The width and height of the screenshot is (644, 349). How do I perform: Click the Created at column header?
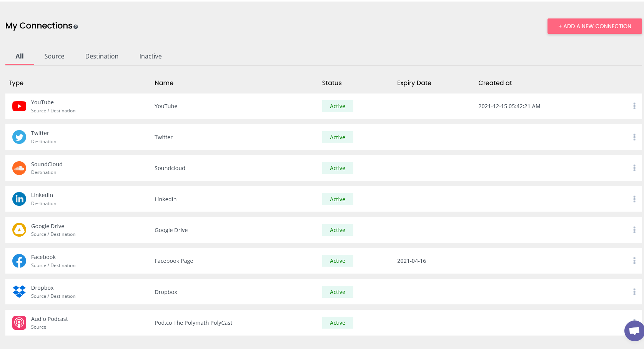click(x=495, y=83)
